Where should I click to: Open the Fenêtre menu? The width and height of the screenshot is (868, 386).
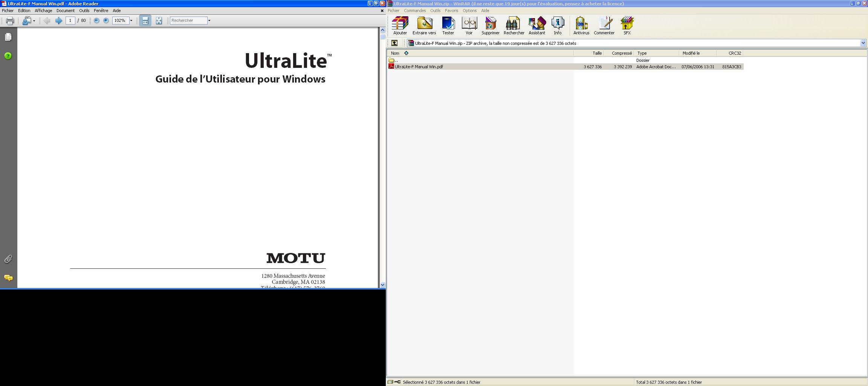(101, 11)
